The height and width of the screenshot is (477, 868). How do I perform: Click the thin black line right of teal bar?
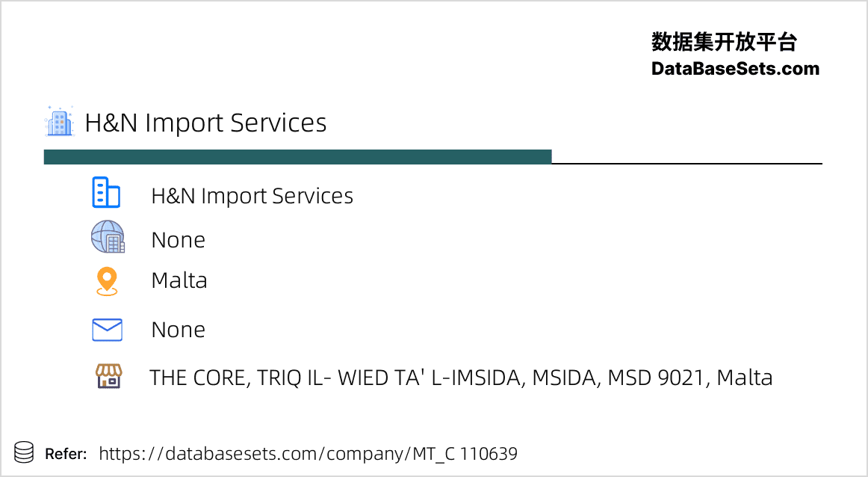point(687,164)
